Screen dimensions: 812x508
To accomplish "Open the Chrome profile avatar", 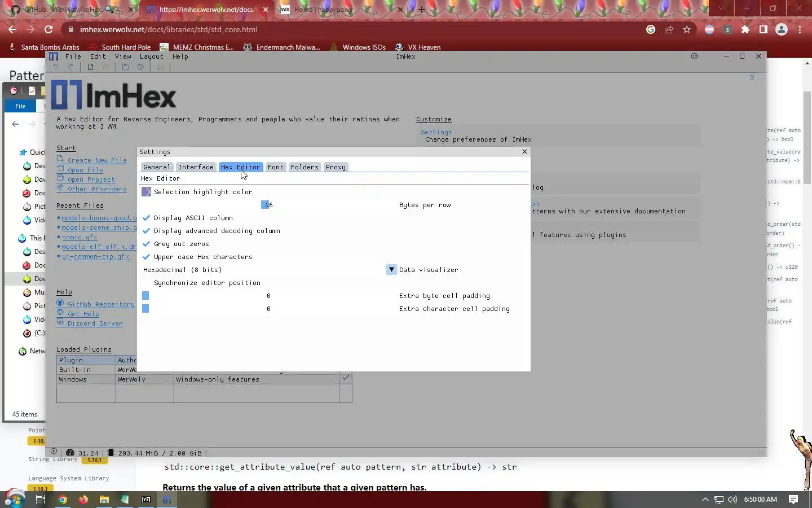I will (x=782, y=29).
